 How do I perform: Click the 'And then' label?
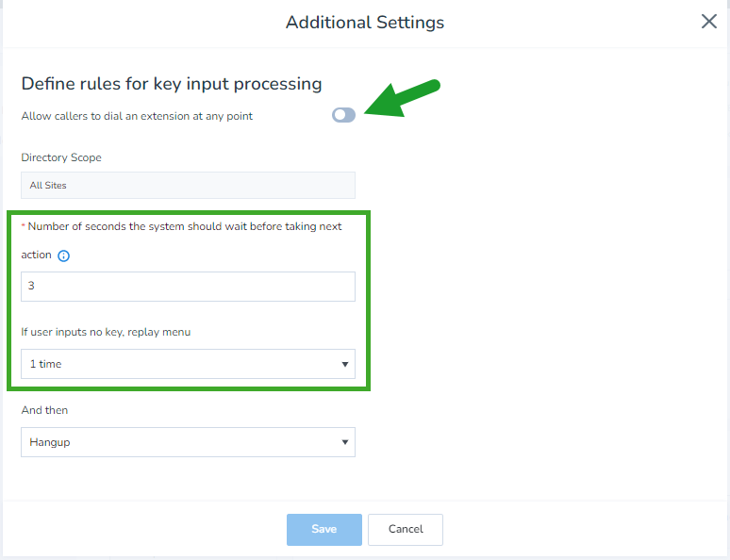[x=44, y=410]
